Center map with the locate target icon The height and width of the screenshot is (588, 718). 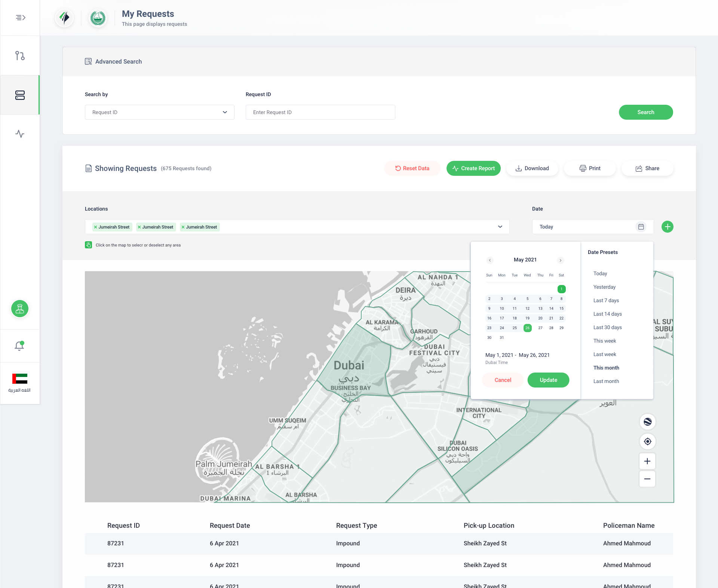point(648,441)
